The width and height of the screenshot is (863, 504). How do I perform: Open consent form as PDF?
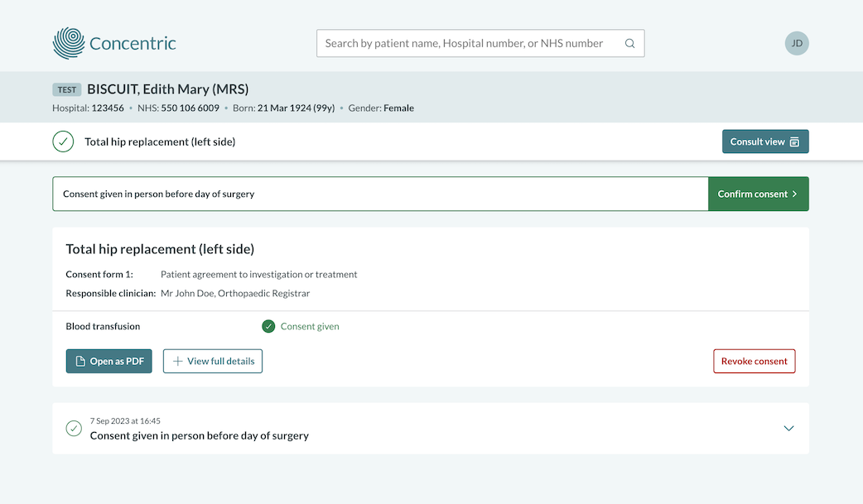pyautogui.click(x=109, y=362)
